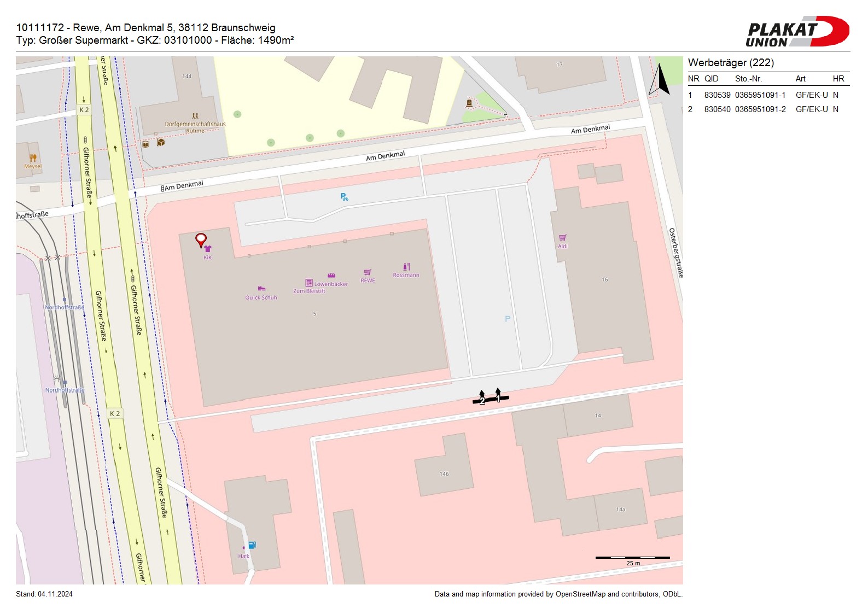This screenshot has height=614, width=868.
Task: Click the Plakat Union logo
Action: tap(797, 32)
